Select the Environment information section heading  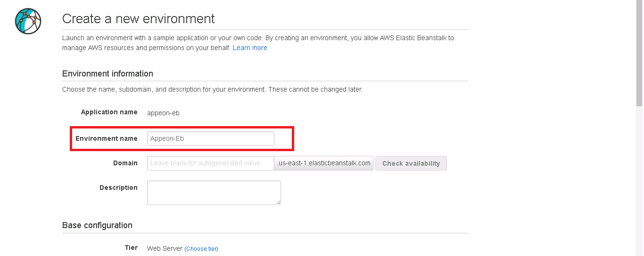click(107, 74)
